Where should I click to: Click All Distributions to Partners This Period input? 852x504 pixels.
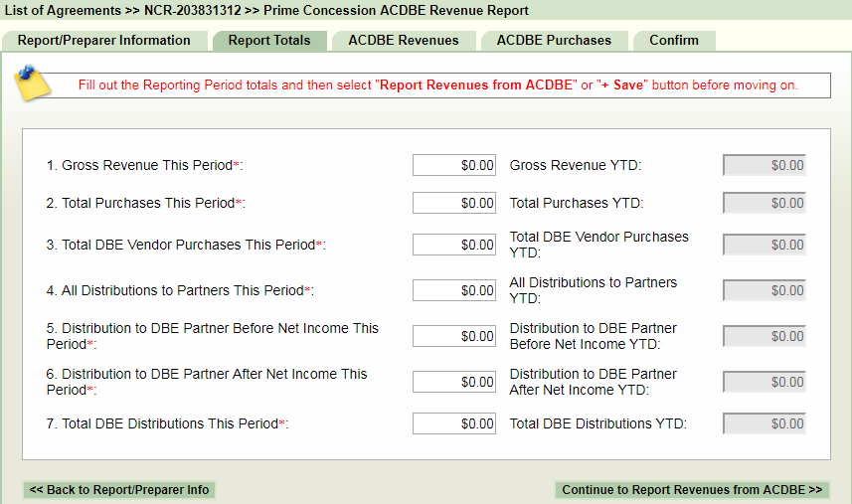[x=454, y=290]
